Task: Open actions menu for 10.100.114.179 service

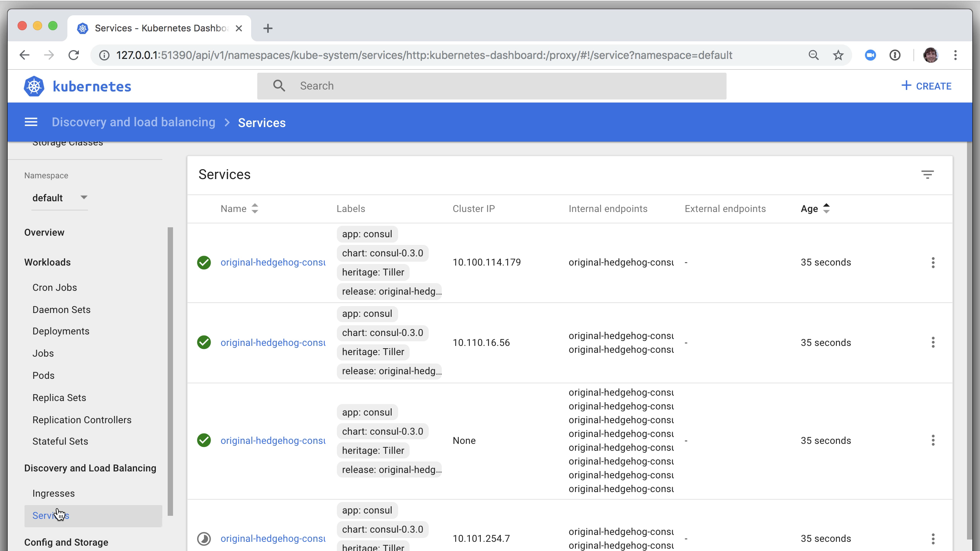Action: [x=933, y=262]
